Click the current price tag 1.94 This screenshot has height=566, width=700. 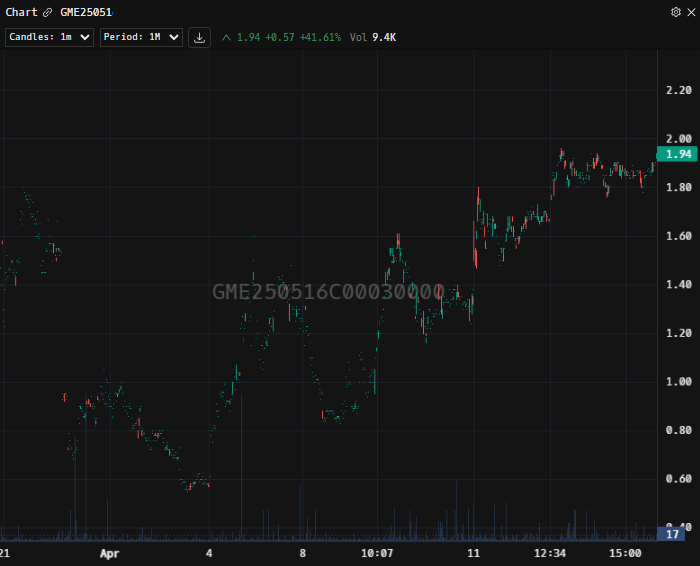(x=677, y=154)
